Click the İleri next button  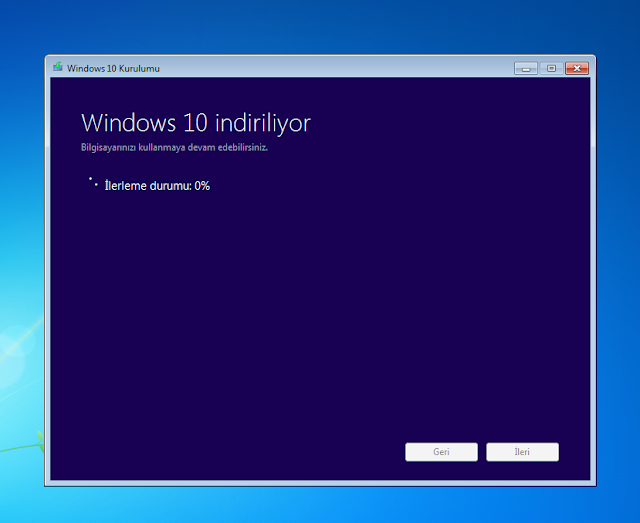pyautogui.click(x=522, y=452)
